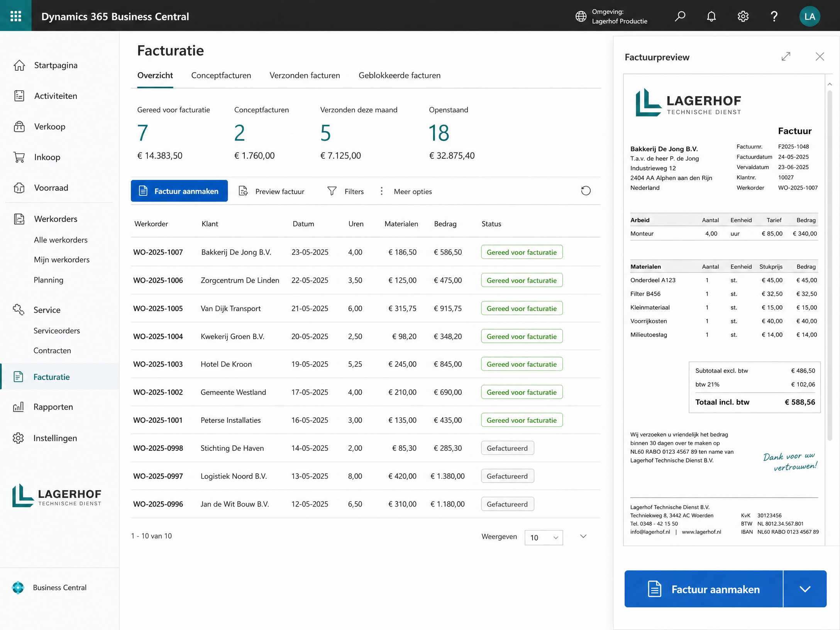Screen dimensions: 840x630
Task: Expand the Factuurpreview panel to full size
Action: (x=786, y=57)
